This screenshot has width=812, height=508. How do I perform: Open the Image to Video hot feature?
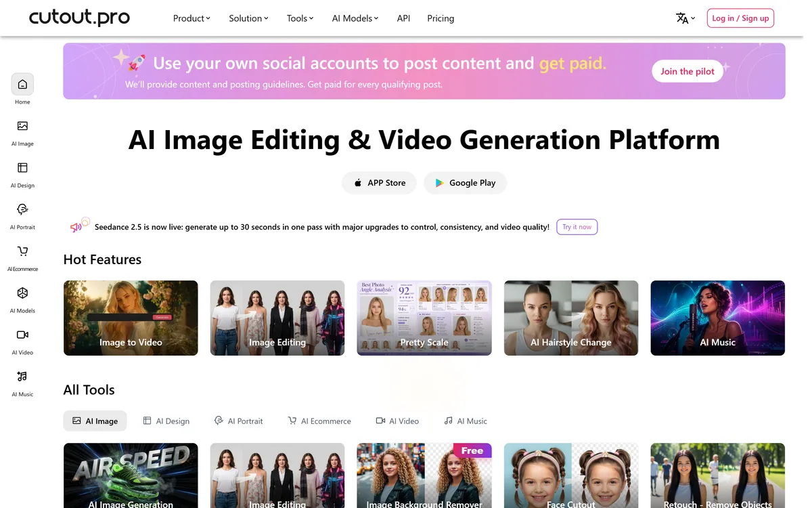(131, 318)
